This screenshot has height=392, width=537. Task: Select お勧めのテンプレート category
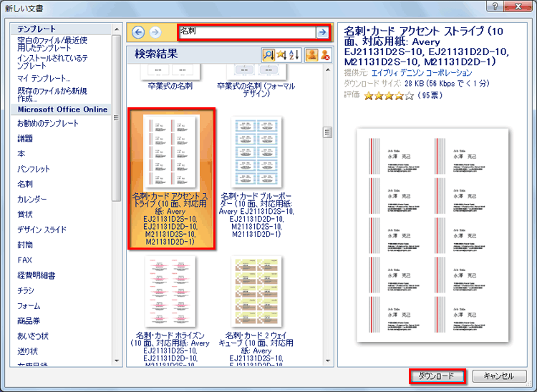(48, 123)
